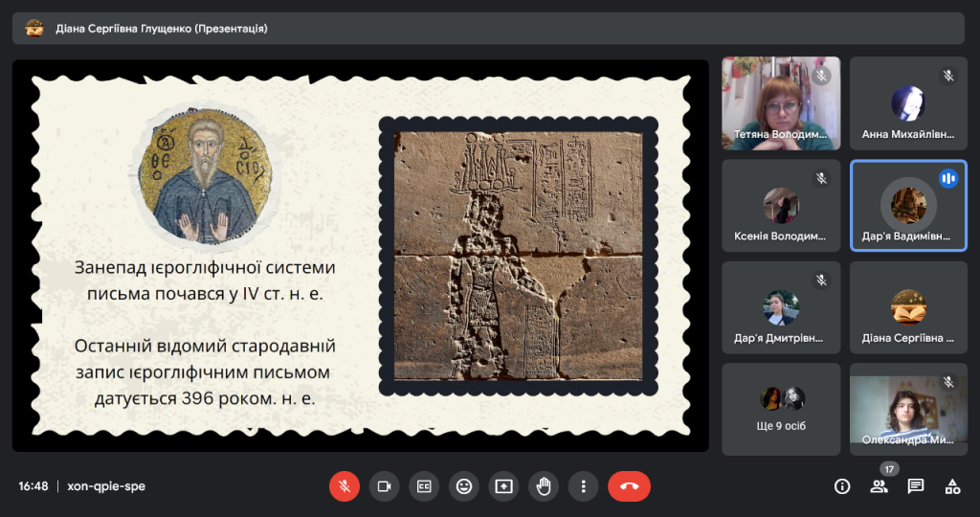Image resolution: width=980 pixels, height=517 pixels.
Task: Toggle closed captions (CC) button
Action: [424, 486]
